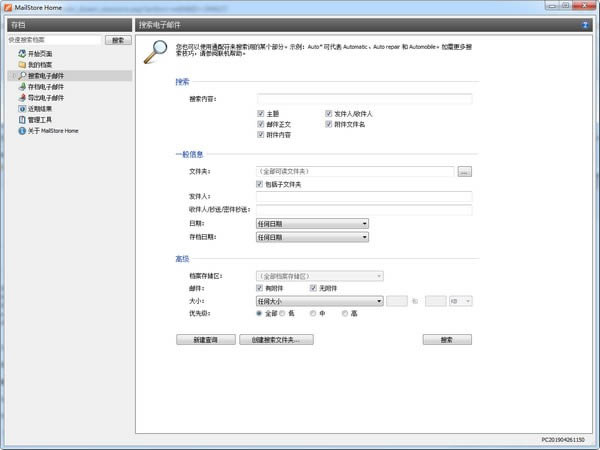Disable 包括子文件夹 option

click(x=261, y=184)
